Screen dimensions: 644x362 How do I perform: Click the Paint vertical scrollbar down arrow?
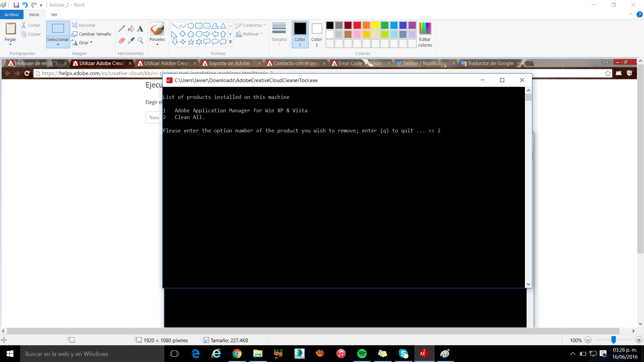[640, 324]
